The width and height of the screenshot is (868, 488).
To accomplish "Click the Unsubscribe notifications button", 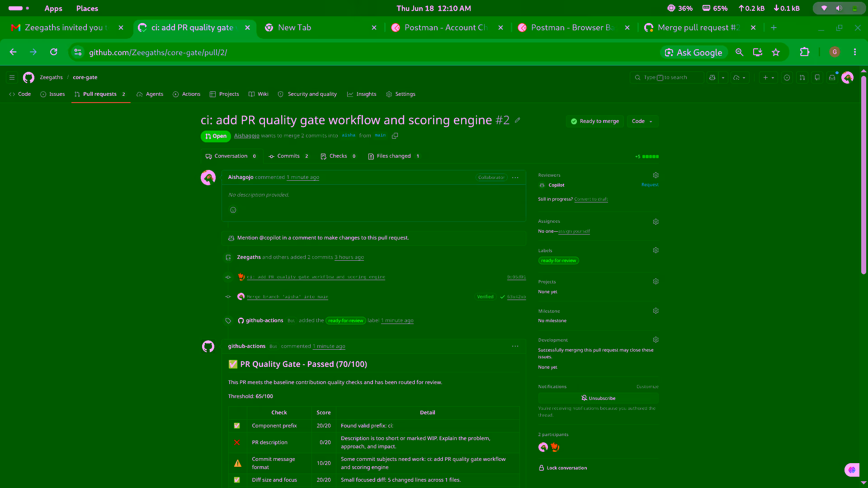I will click(598, 398).
